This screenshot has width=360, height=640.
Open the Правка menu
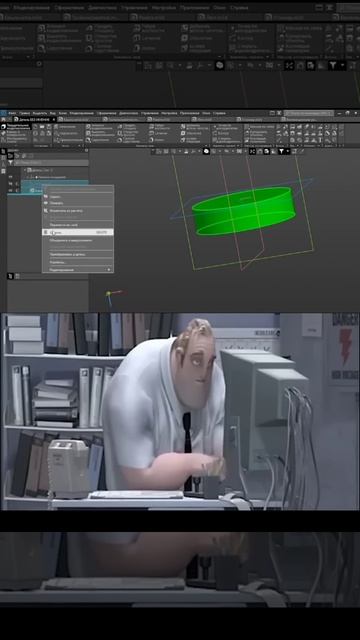tap(24, 113)
